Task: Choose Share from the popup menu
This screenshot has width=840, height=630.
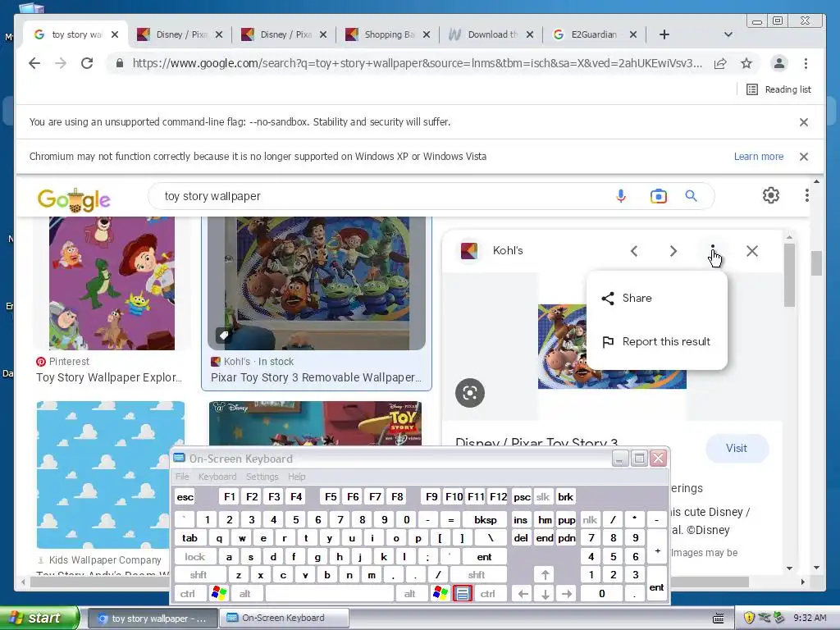Action: pyautogui.click(x=657, y=298)
